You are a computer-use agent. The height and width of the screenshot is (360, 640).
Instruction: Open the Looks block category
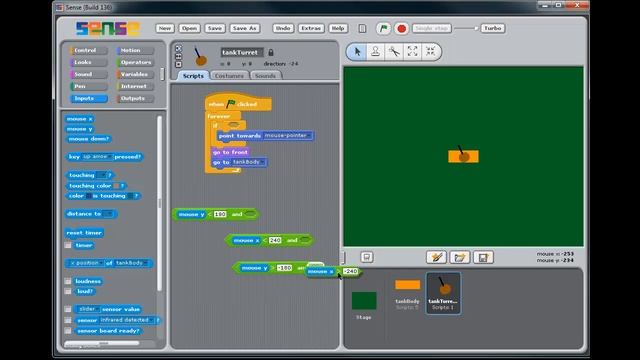(88, 62)
